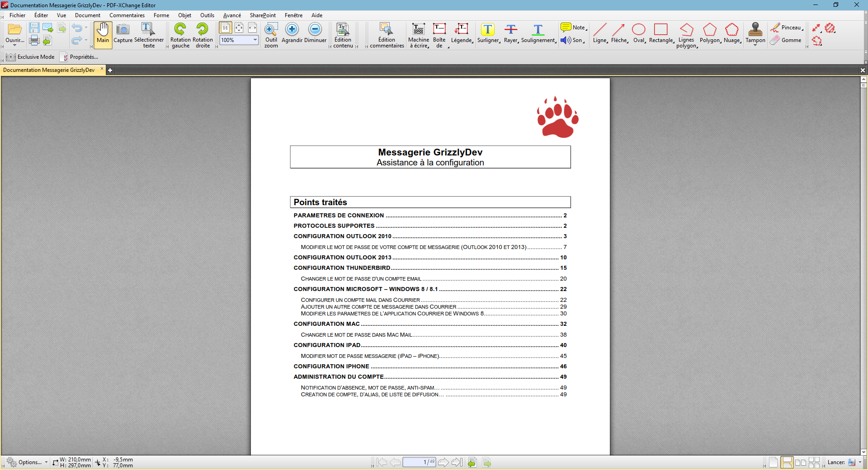
Task: Switch to two pages continuous layout
Action: (814, 462)
